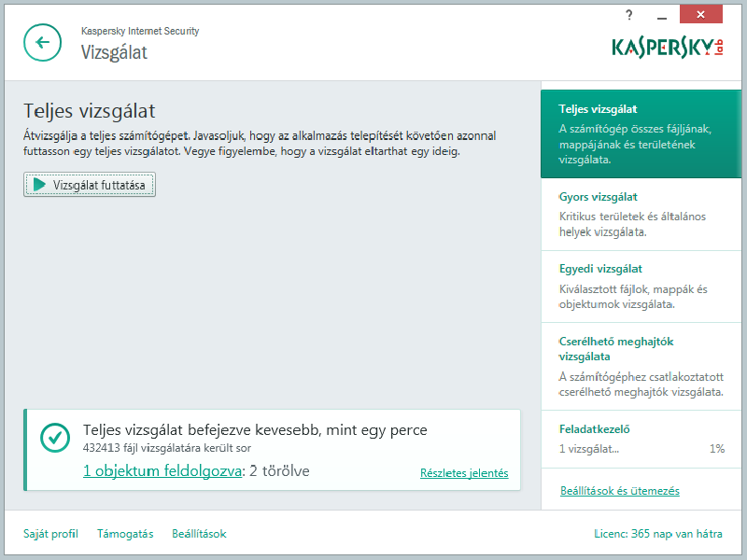The image size is (747, 560).
Task: Select the Teljes vizsgálat tab
Action: point(641,133)
